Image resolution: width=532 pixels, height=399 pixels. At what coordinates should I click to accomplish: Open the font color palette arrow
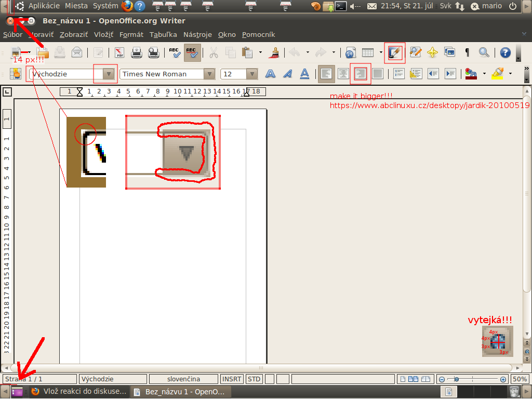484,73
